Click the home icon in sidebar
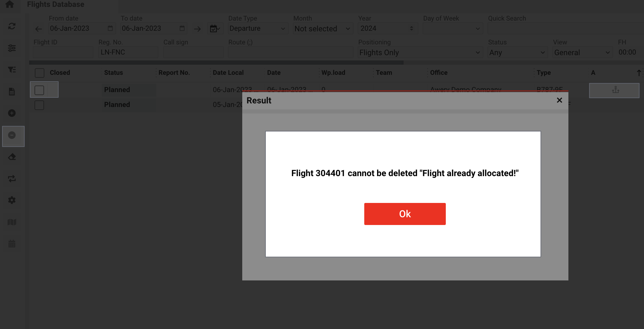644x329 pixels. 10,4
